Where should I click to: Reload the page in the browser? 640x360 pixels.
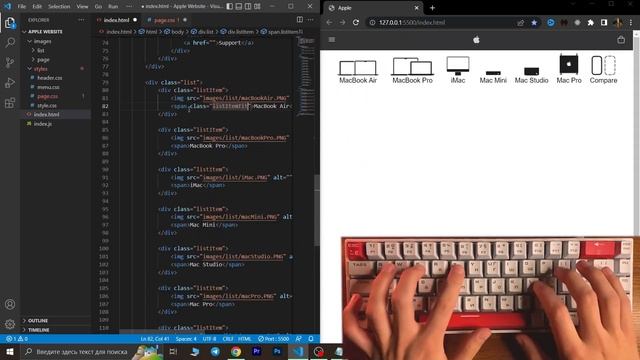point(356,22)
